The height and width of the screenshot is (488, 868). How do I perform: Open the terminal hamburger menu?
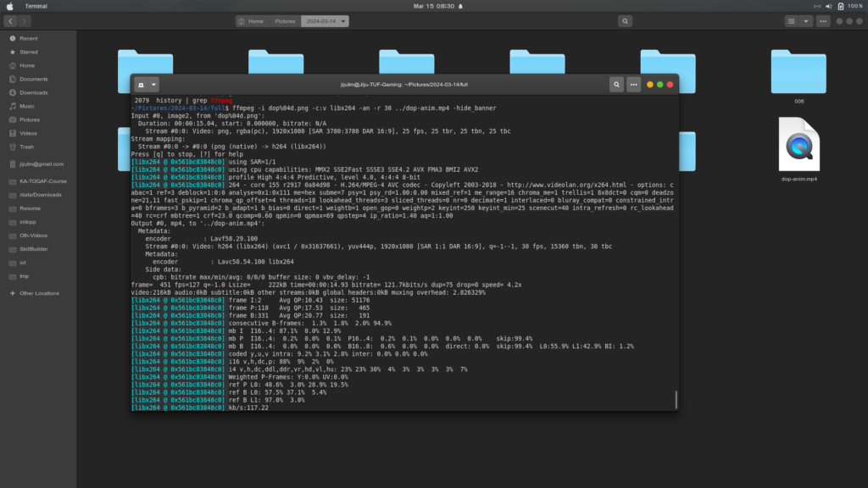(x=632, y=85)
